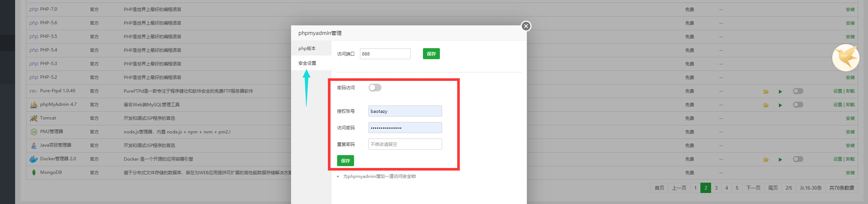This screenshot has height=204, width=868.
Task: Click the PM2管理器 node.js icon
Action: pos(34,132)
